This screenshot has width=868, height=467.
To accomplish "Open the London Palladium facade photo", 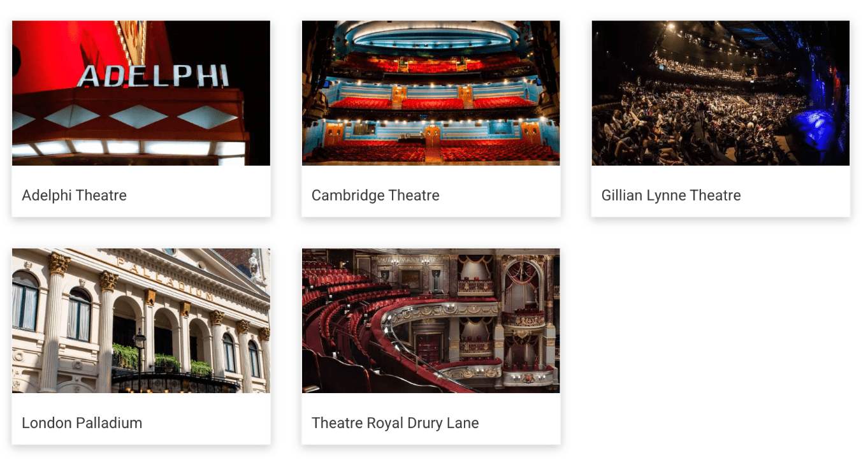I will coord(141,320).
